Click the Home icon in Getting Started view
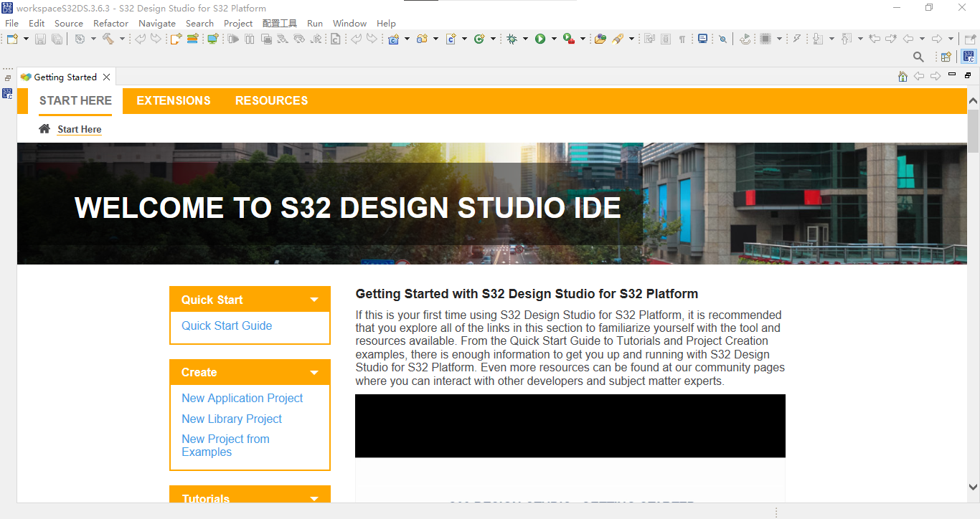The height and width of the screenshot is (519, 980). [x=903, y=76]
